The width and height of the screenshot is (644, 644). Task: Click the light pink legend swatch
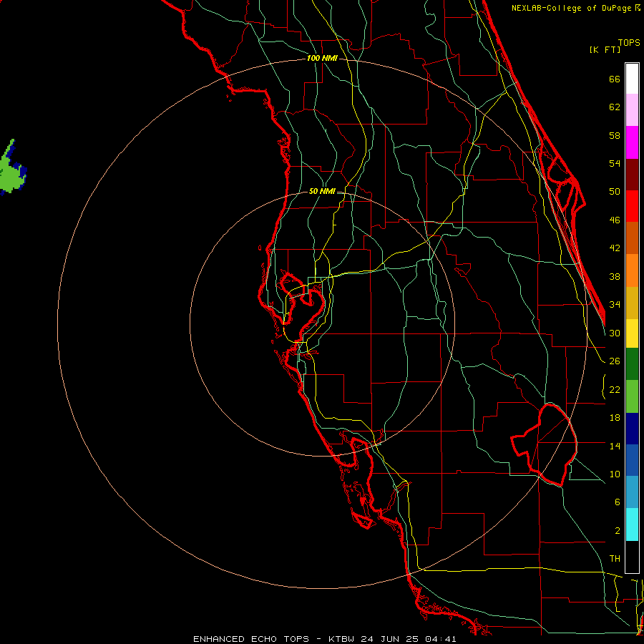(x=632, y=110)
